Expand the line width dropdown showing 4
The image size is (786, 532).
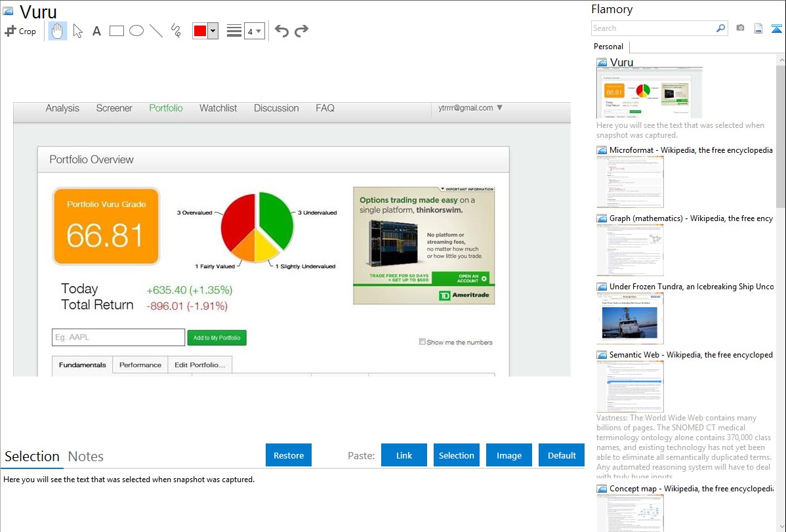pos(254,31)
